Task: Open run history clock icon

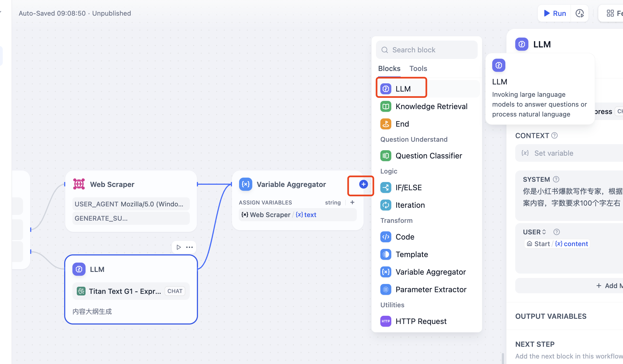Action: point(579,13)
